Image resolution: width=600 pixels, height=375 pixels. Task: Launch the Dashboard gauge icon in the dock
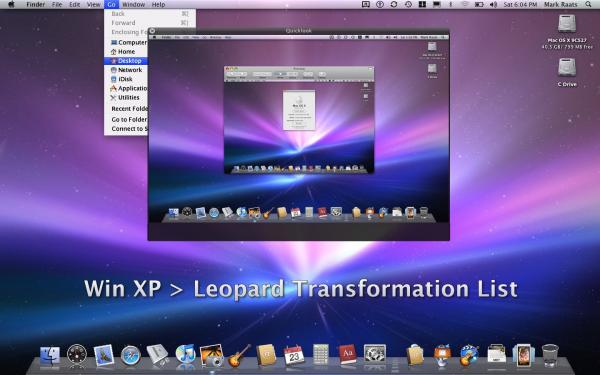point(77,354)
